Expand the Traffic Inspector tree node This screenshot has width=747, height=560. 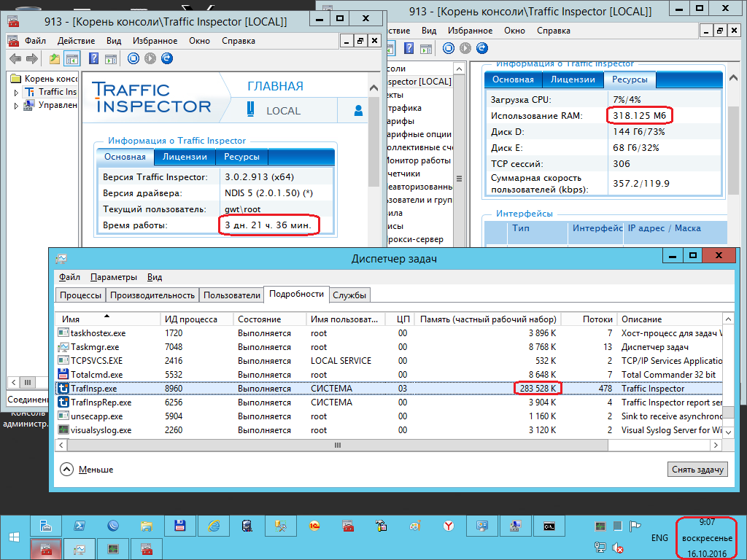click(16, 93)
